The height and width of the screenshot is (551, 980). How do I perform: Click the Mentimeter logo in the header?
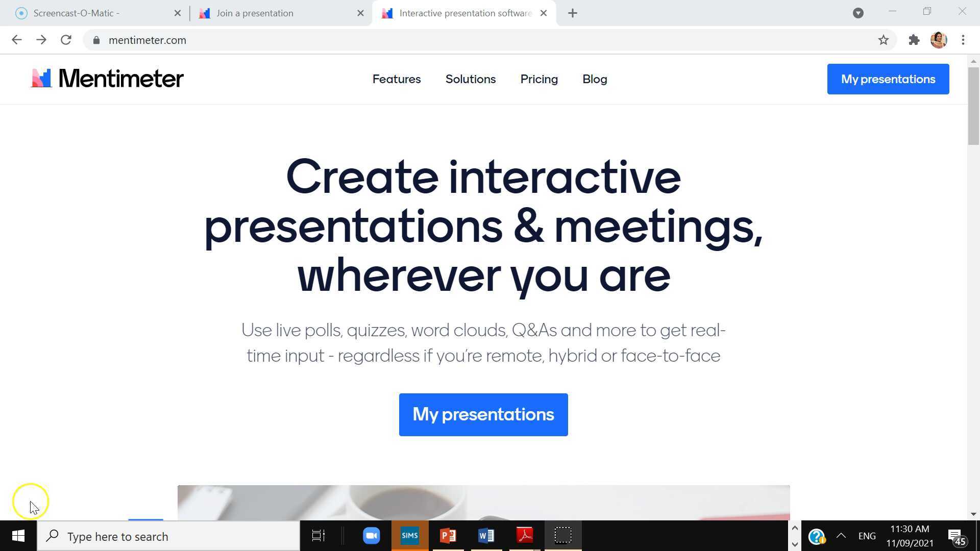(107, 79)
